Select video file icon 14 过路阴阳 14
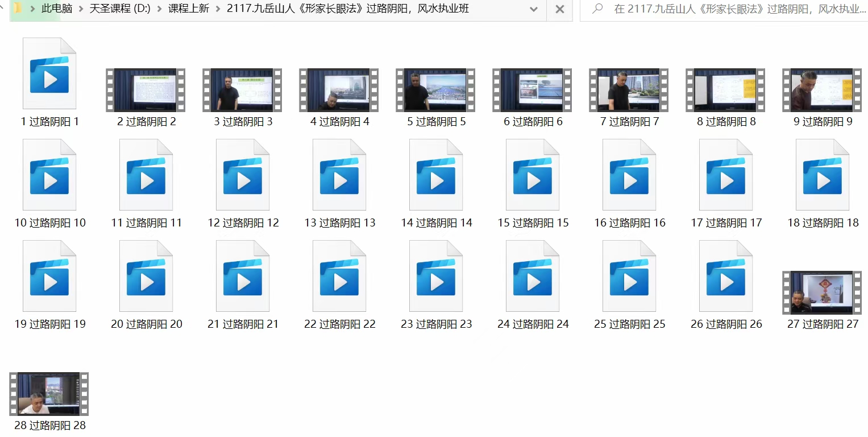 pyautogui.click(x=436, y=175)
